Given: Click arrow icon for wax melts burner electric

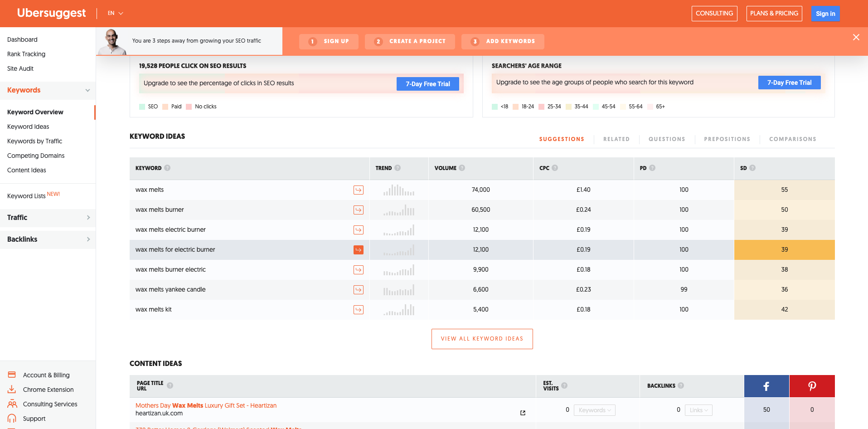Looking at the screenshot, I should [x=359, y=270].
